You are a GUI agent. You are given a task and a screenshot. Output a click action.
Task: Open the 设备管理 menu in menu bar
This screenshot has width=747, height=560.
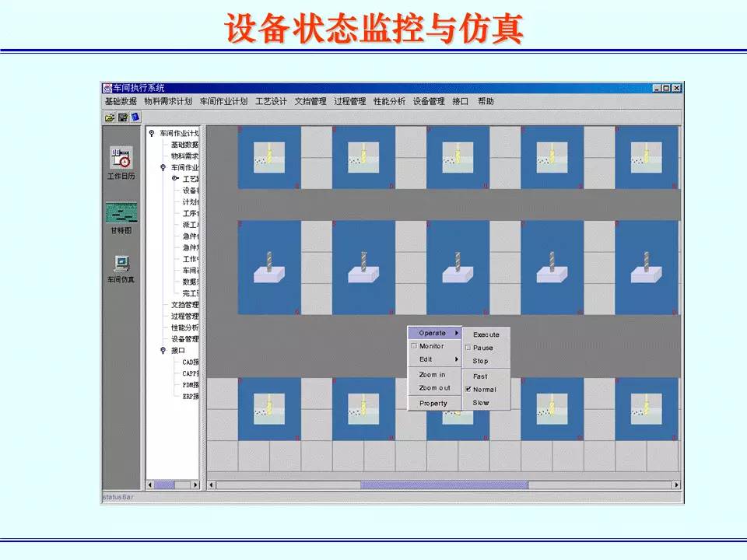(429, 102)
